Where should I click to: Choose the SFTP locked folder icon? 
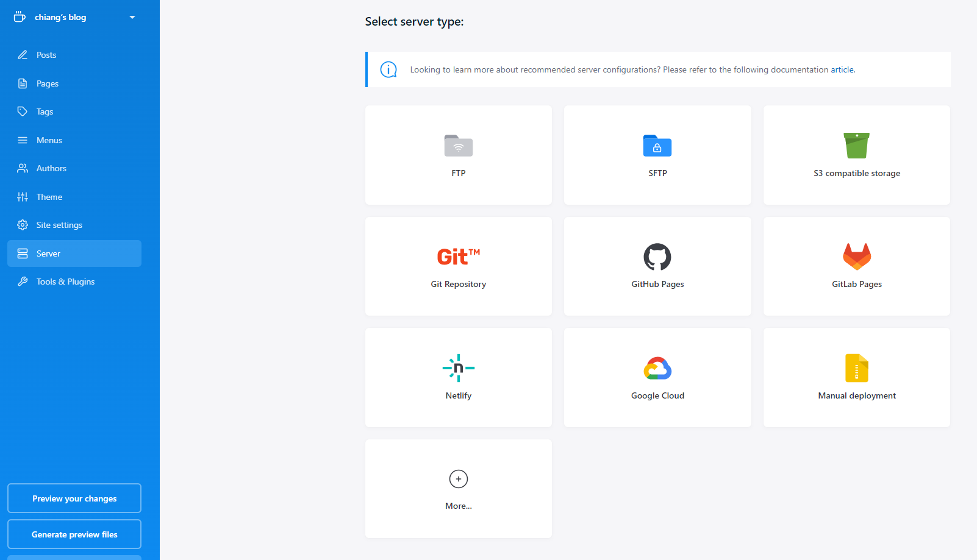tap(657, 146)
